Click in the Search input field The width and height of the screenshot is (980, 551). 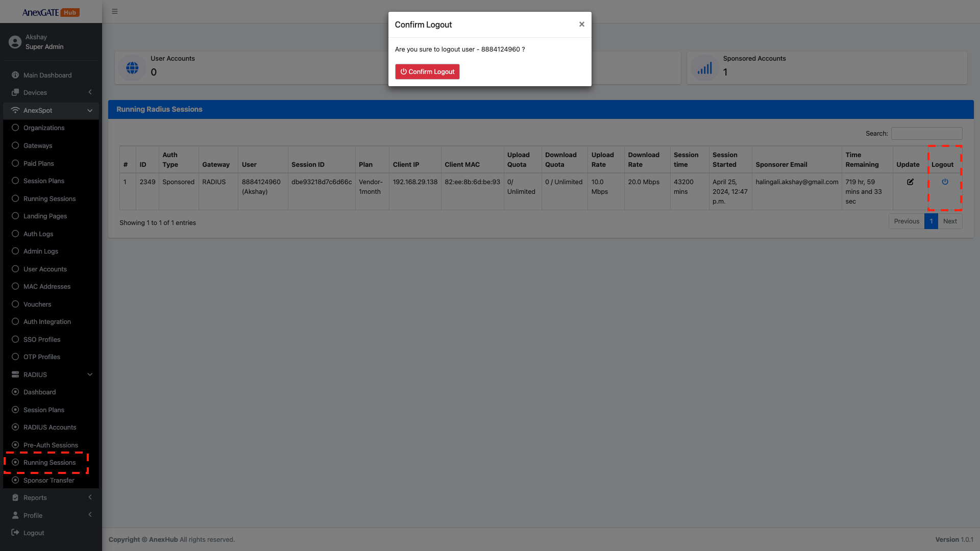coord(926,134)
